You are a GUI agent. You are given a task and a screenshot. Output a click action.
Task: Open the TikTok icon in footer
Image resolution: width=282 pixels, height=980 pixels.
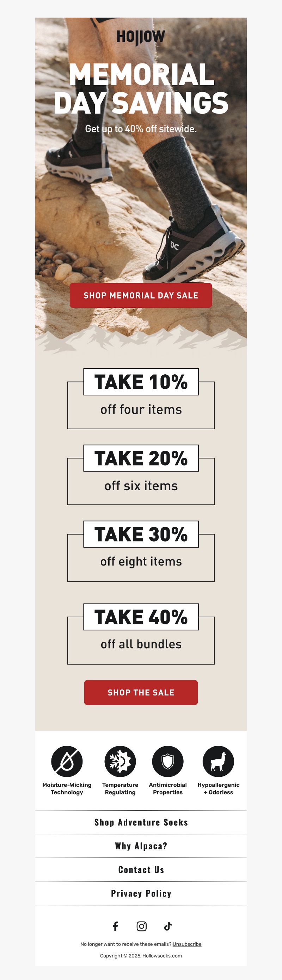click(x=168, y=926)
